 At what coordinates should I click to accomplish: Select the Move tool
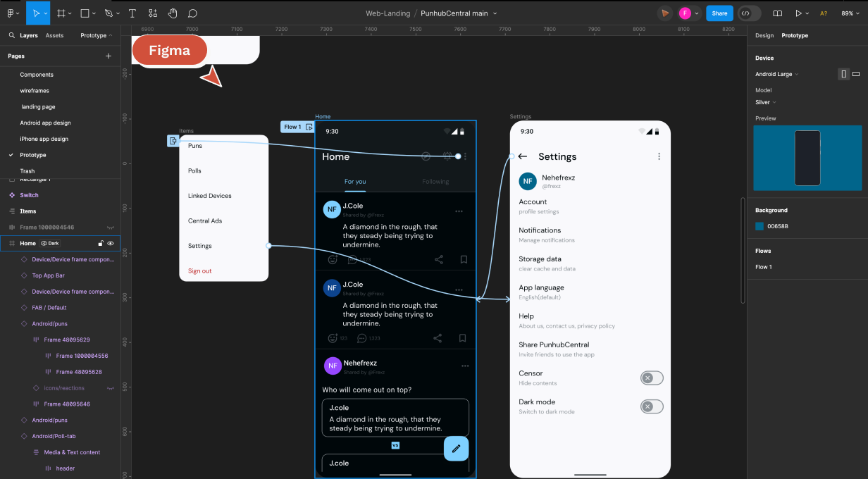[x=37, y=13]
